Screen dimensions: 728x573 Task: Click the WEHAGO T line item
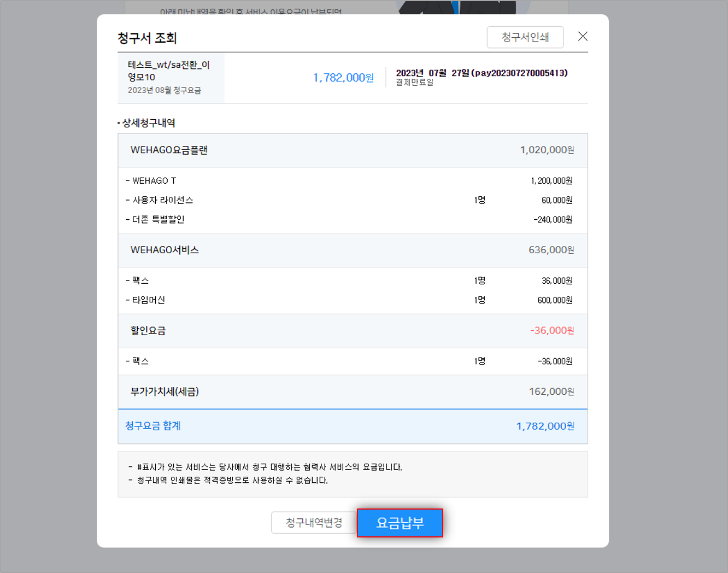click(154, 181)
